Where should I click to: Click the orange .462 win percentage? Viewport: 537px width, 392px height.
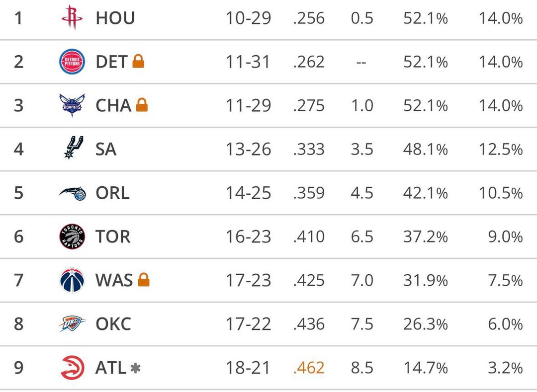tap(309, 368)
